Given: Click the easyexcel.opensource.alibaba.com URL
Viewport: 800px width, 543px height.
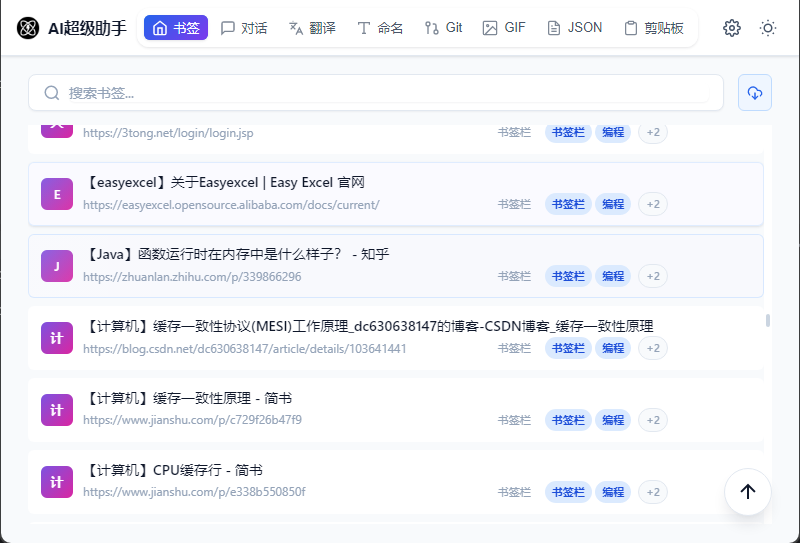Looking at the screenshot, I should [x=231, y=205].
